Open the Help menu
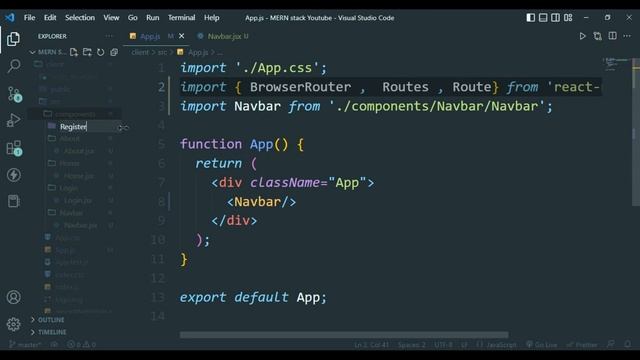Viewport: 640px width, 360px height. (x=211, y=18)
